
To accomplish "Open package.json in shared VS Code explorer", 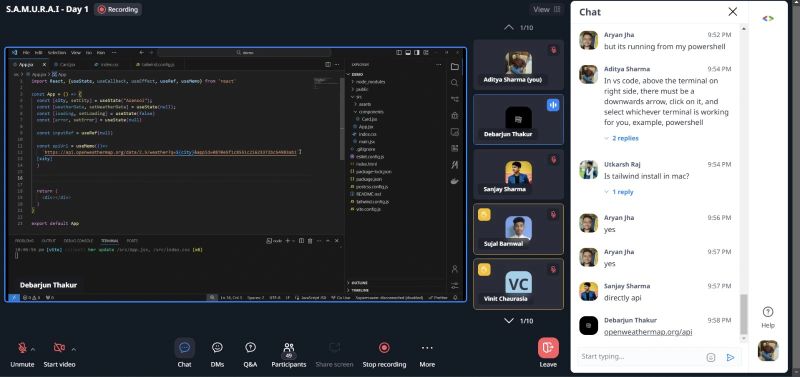I will pos(366,179).
